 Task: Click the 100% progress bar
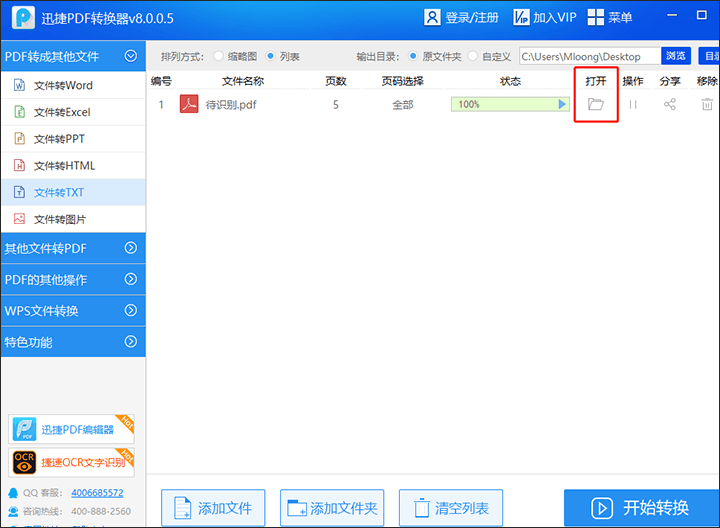click(510, 104)
